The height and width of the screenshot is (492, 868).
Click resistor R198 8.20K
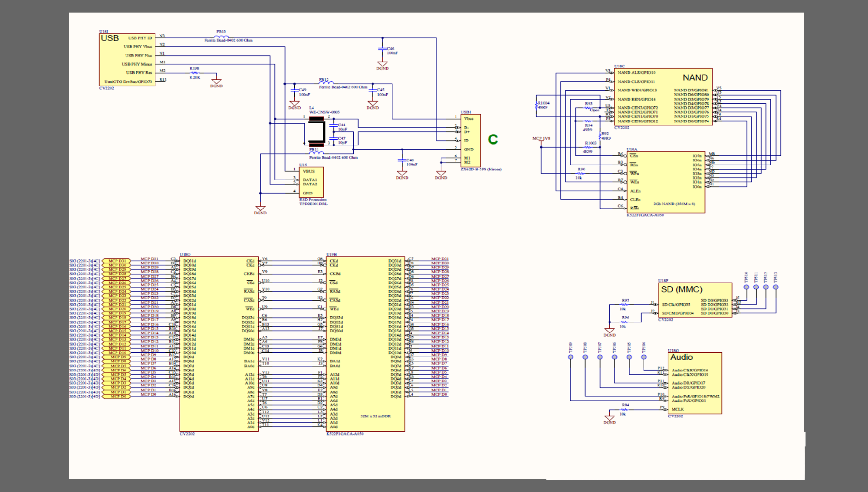coord(194,73)
